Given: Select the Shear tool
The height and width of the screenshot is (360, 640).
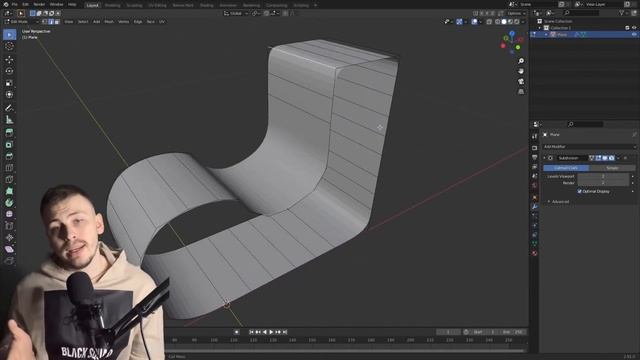Looking at the screenshot, I should point(9,249).
